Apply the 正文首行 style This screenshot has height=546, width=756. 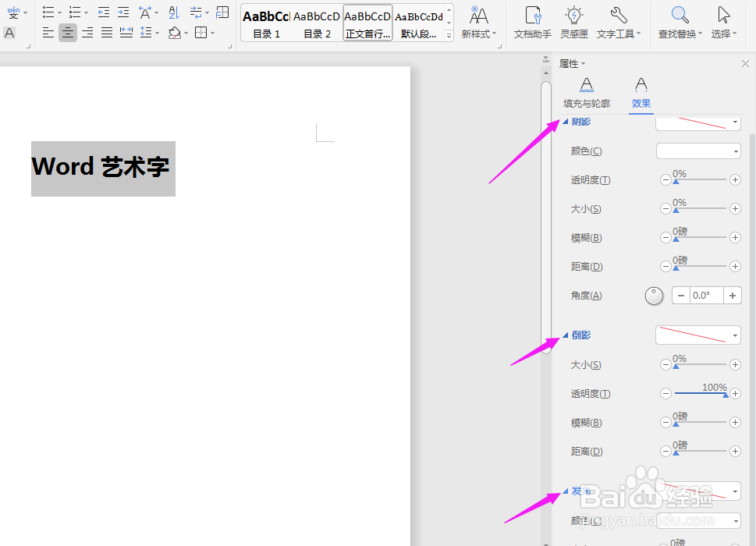tap(367, 22)
